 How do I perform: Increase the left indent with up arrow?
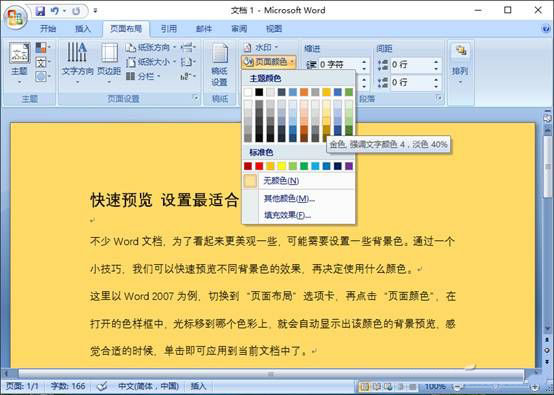point(364,61)
